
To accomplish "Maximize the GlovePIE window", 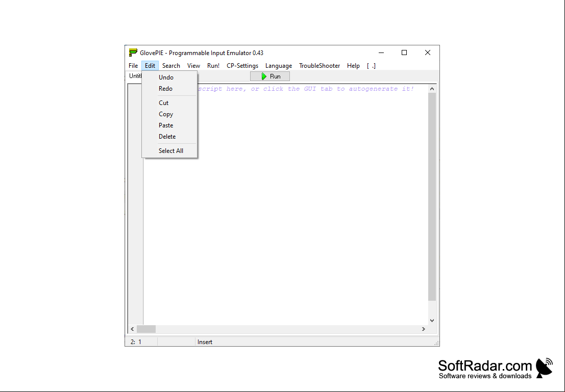I will (404, 53).
